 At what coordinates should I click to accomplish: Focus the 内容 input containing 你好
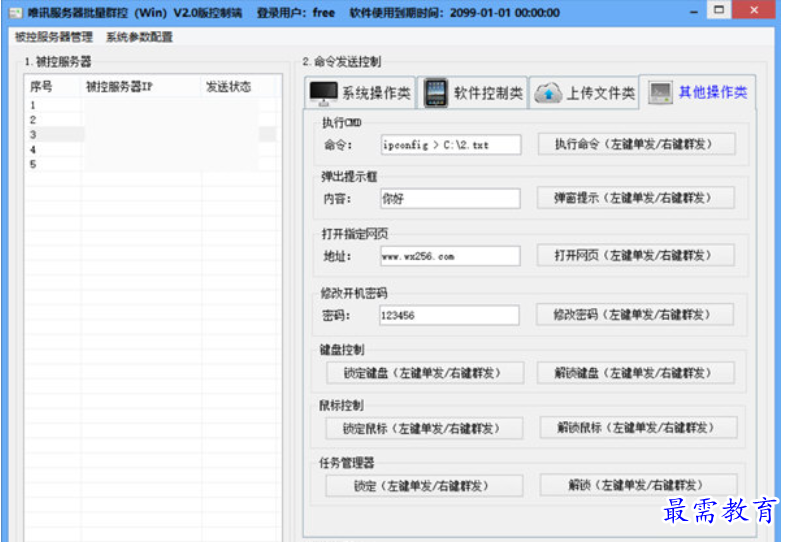click(450, 199)
